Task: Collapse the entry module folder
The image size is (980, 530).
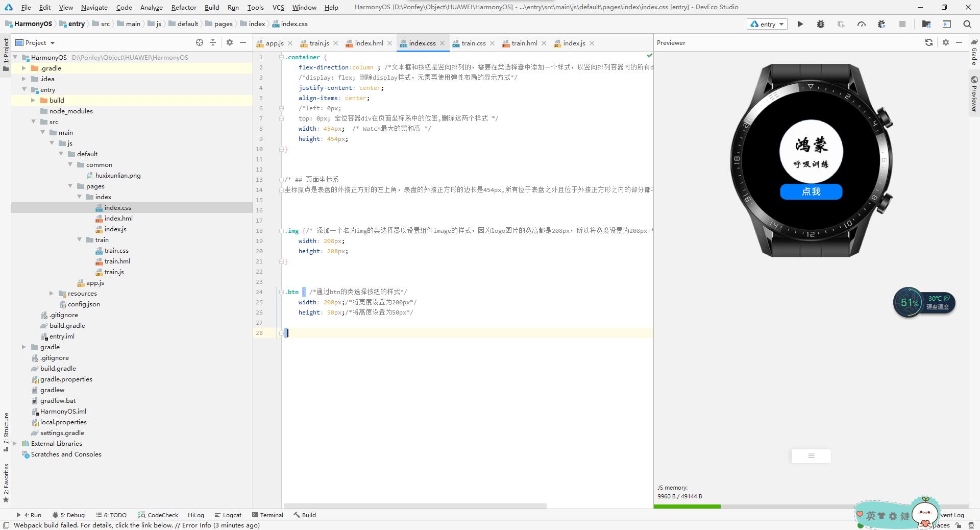Action: (23, 89)
